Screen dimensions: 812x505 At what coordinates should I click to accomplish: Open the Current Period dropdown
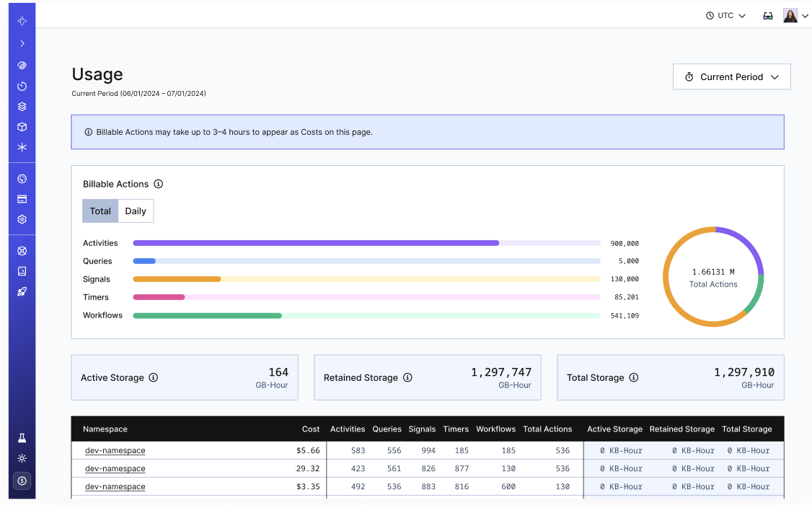[x=731, y=76]
